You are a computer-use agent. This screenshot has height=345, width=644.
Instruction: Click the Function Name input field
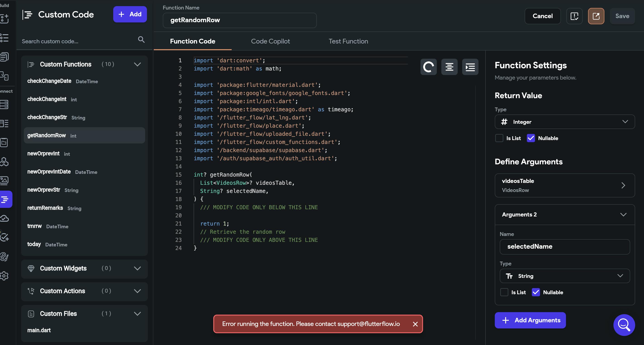point(240,20)
